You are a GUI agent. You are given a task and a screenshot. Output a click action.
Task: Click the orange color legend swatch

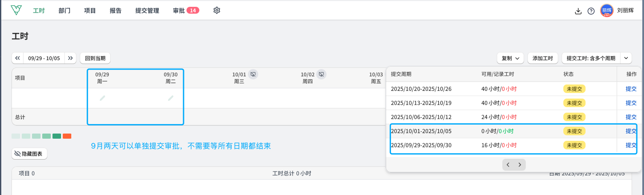67,136
